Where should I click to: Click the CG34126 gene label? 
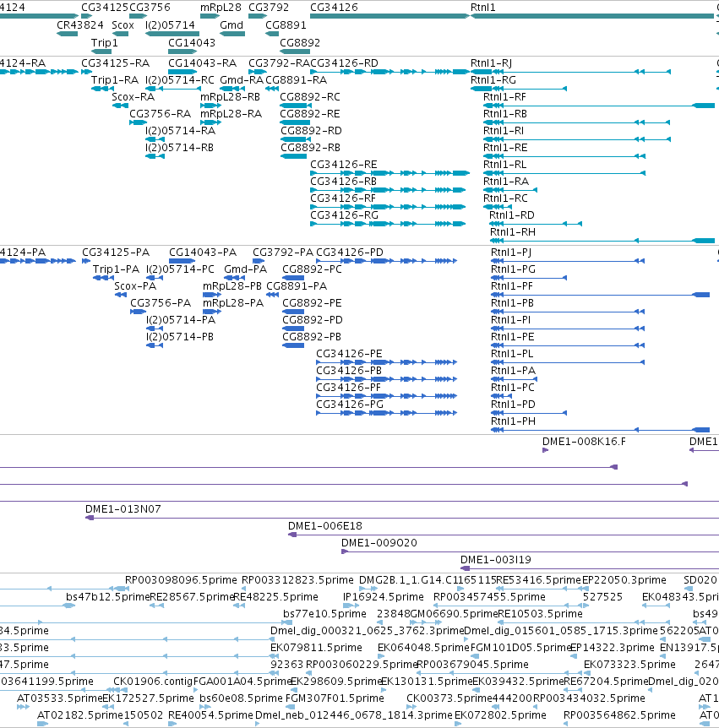[334, 8]
